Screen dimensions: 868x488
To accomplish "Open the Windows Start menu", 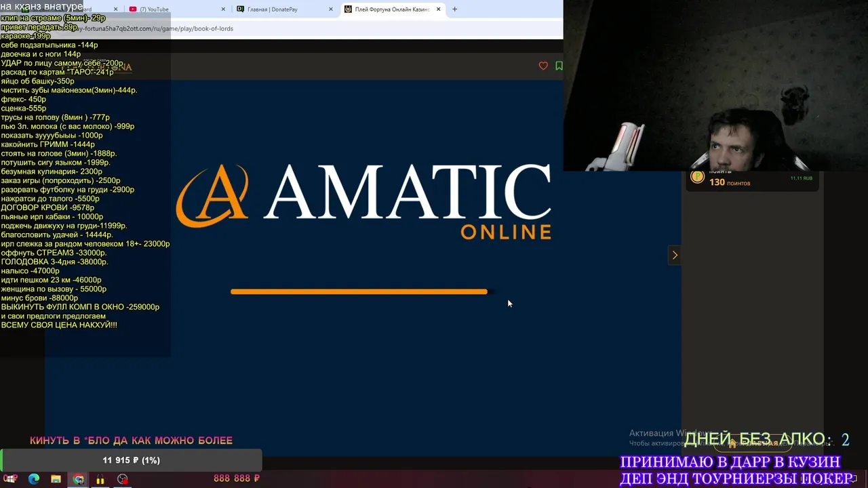I will 12,479.
